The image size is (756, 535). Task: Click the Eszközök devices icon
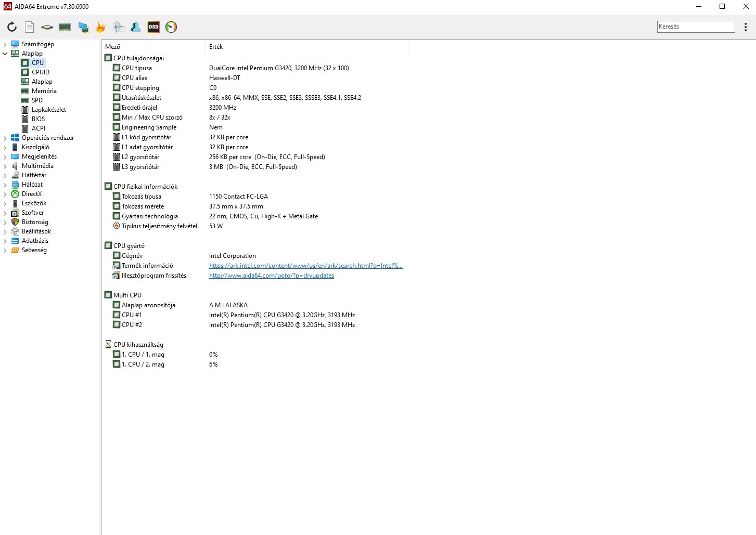(x=15, y=203)
